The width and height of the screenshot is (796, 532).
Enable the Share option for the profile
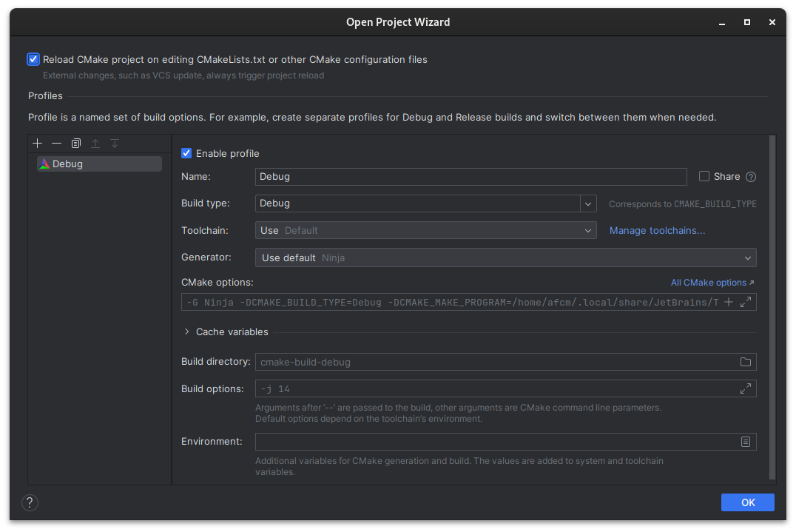704,176
